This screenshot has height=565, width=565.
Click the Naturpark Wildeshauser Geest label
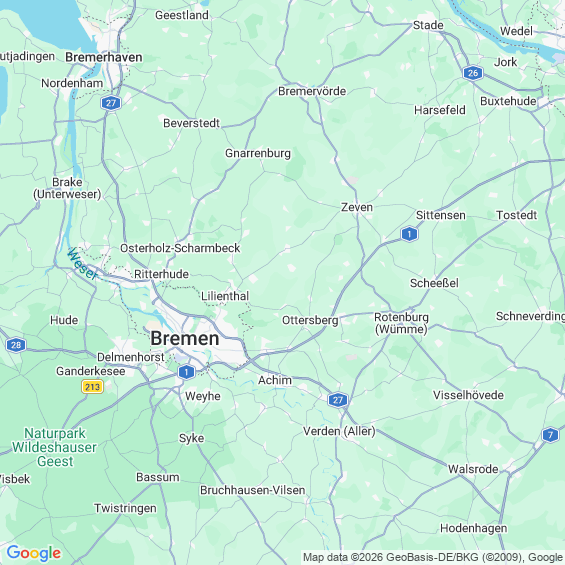click(x=54, y=447)
